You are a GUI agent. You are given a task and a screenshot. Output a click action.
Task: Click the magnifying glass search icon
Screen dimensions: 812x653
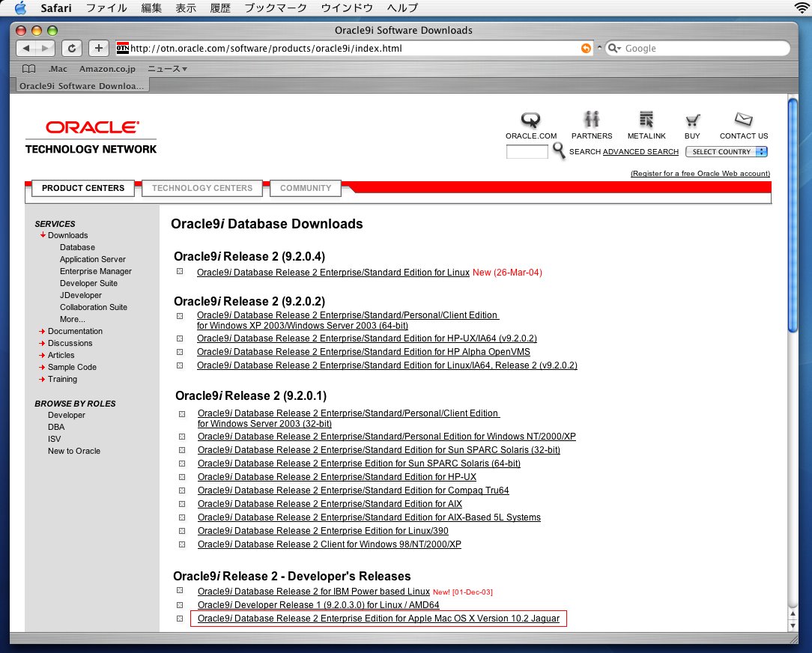pyautogui.click(x=559, y=151)
